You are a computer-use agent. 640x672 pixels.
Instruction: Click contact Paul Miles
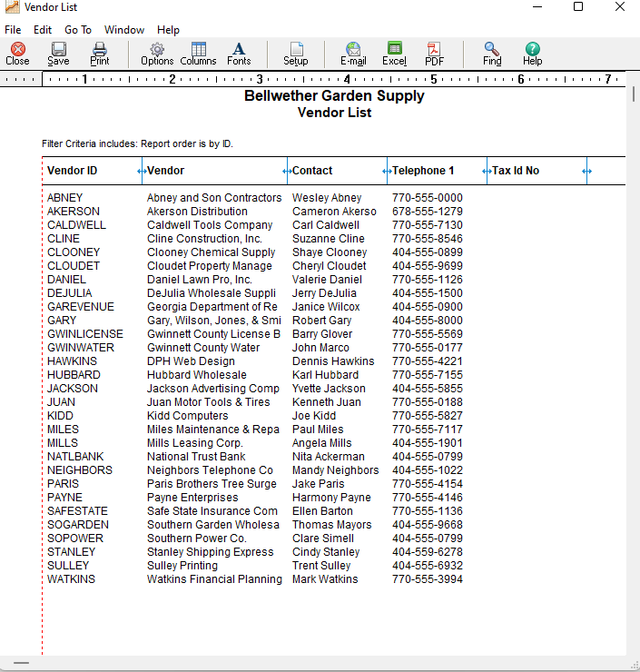click(x=318, y=430)
